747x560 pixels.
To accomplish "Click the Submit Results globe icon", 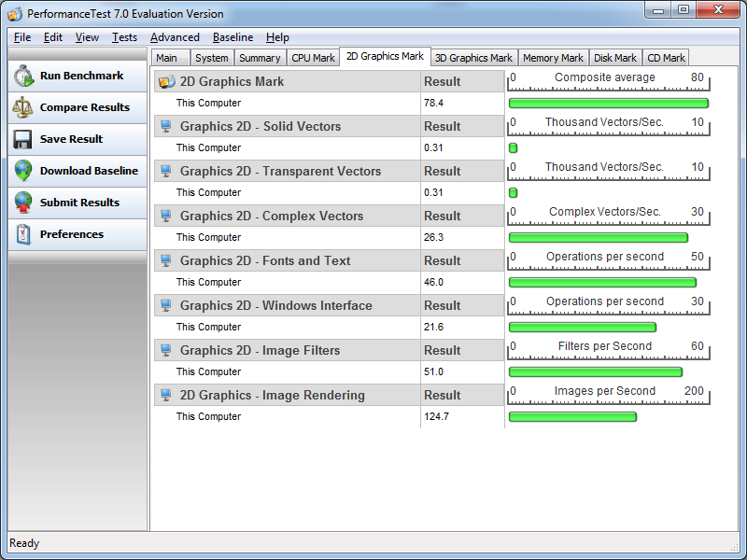I will 22,203.
